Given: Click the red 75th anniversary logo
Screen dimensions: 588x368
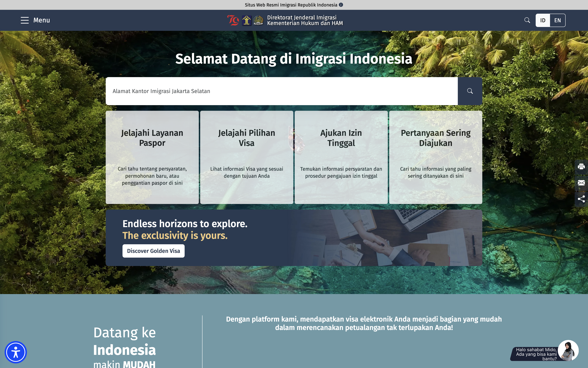Looking at the screenshot, I should pos(233,20).
